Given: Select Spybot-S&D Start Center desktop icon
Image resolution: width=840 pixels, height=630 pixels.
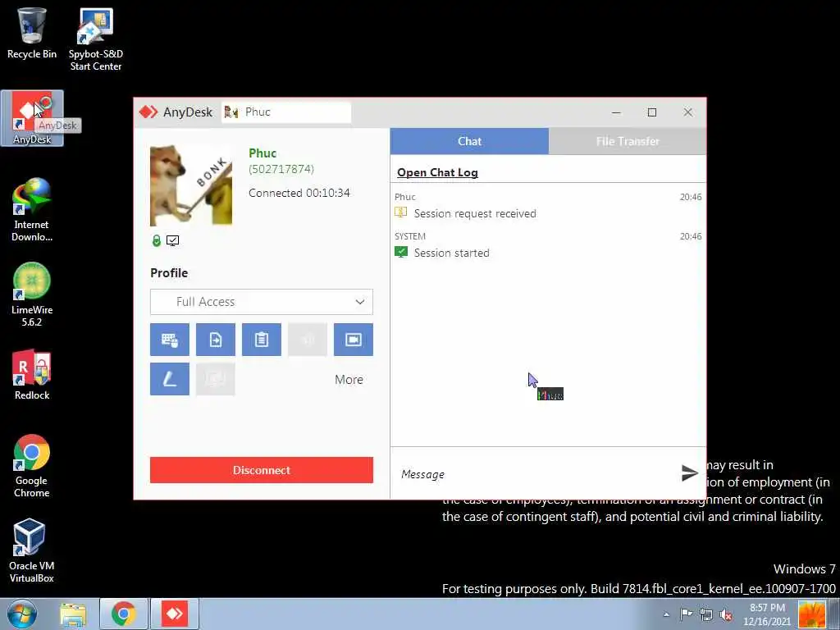Looking at the screenshot, I should click(x=95, y=39).
